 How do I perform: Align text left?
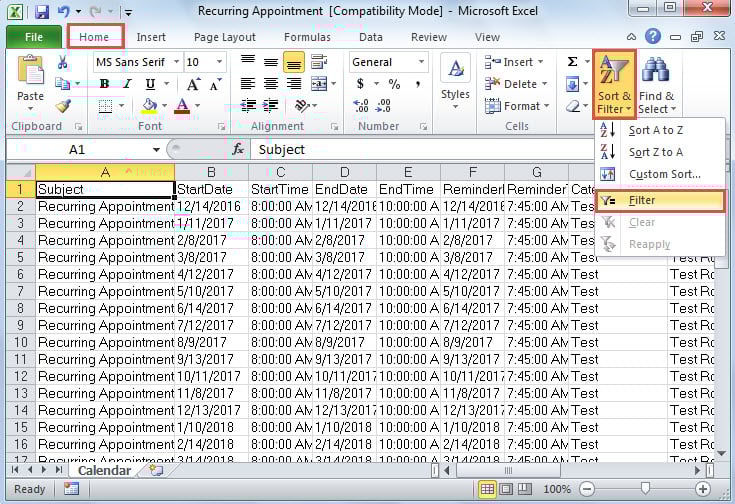coord(248,84)
